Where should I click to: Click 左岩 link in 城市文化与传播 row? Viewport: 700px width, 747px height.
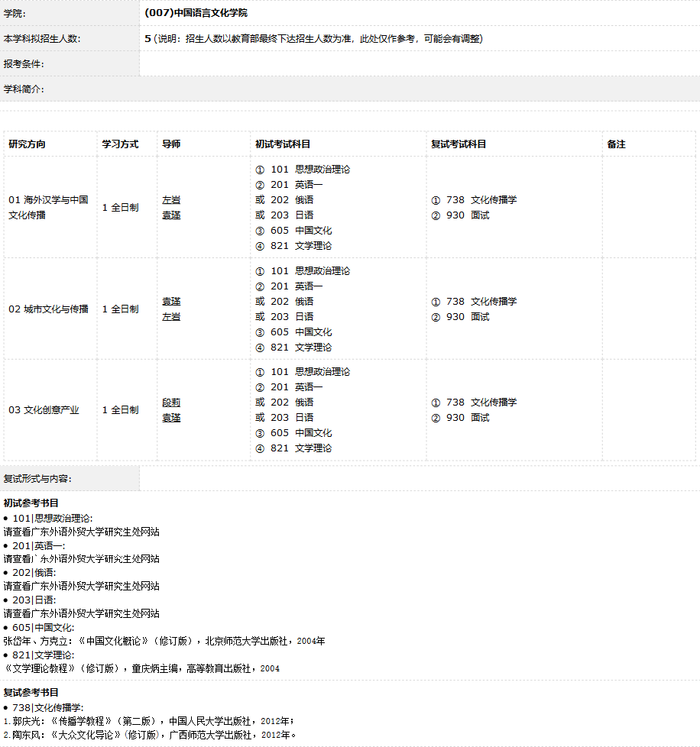click(x=171, y=317)
